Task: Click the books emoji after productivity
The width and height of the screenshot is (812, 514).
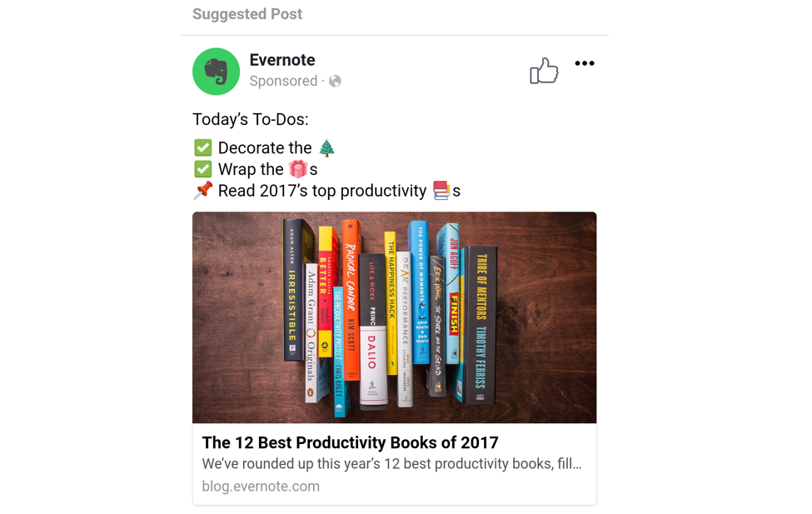Action: (442, 190)
